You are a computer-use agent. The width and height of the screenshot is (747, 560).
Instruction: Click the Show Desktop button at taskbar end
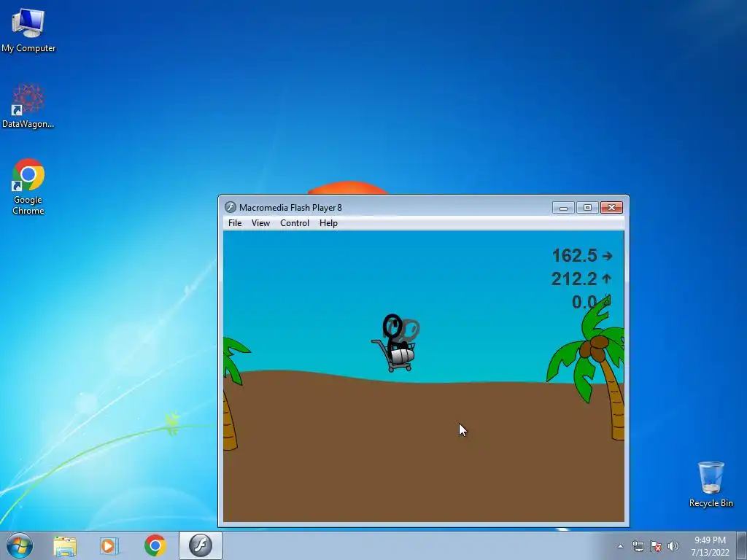(x=742, y=546)
